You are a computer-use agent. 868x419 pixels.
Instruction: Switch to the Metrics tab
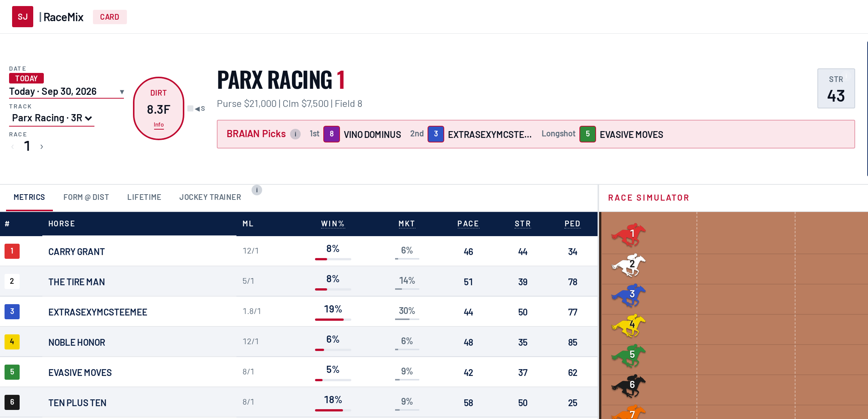click(29, 197)
